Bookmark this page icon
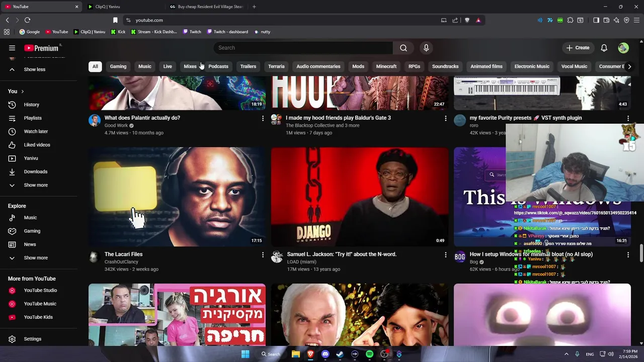644x362 pixels. coord(115,20)
